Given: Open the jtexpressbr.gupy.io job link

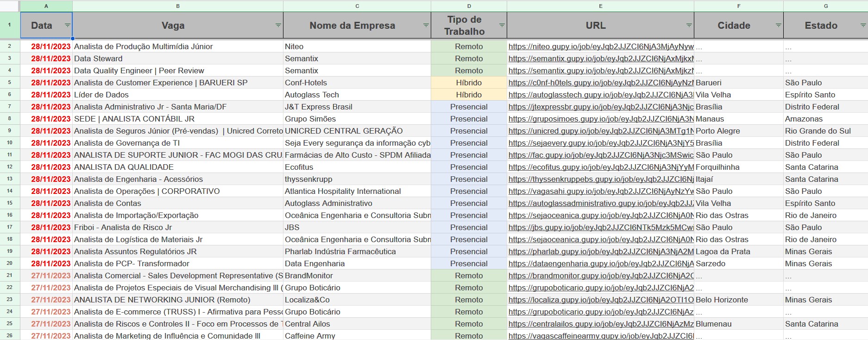Looking at the screenshot, I should point(601,107).
